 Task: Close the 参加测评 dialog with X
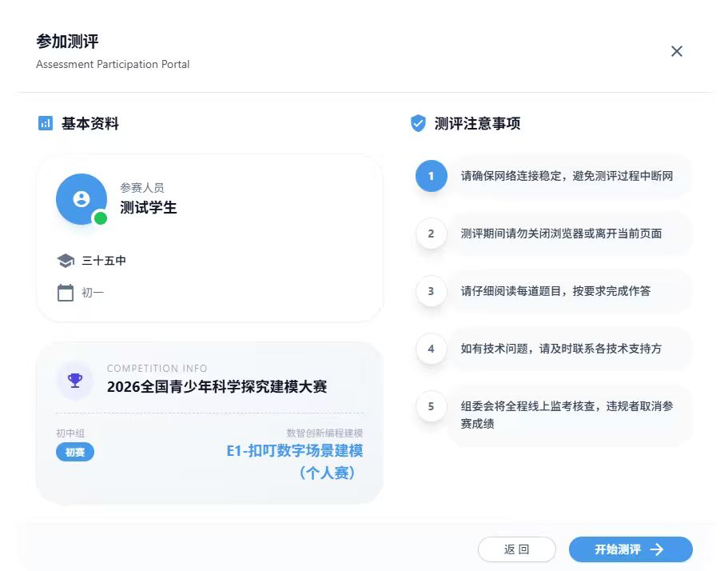pos(677,51)
